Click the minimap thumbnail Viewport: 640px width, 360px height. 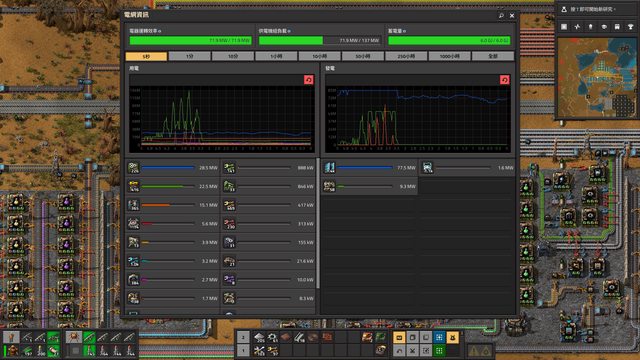597,77
